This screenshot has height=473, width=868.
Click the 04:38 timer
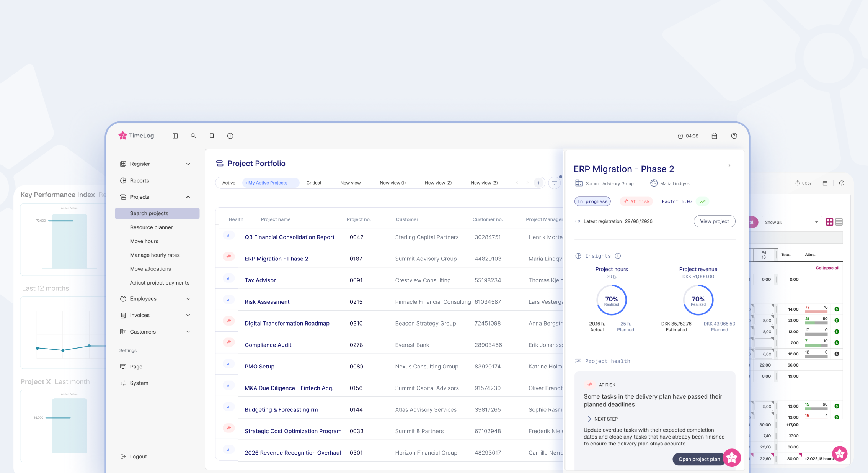[x=688, y=136]
